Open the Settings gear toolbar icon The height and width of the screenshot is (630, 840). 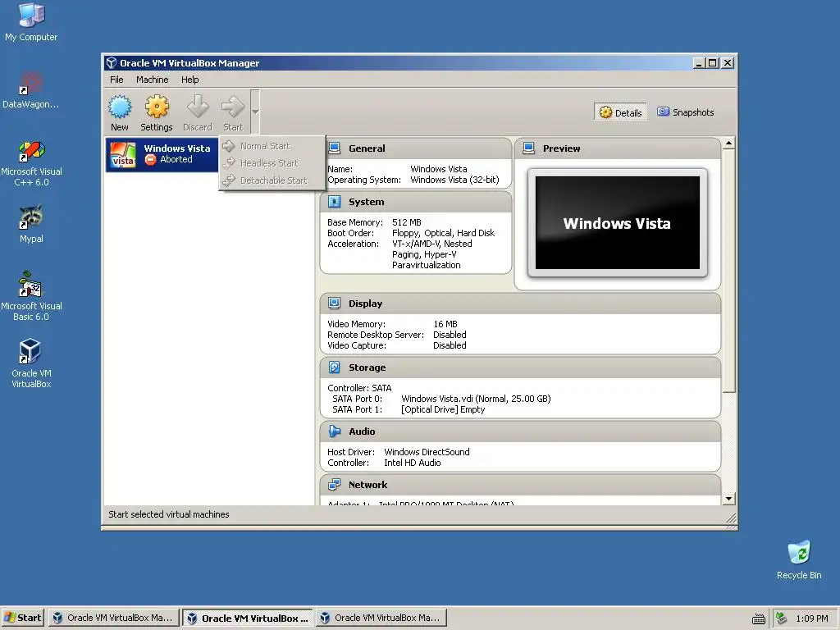tap(157, 107)
